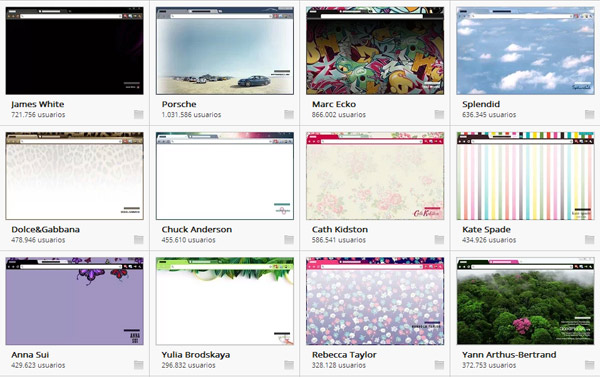Screen dimensions: 600x377
Task: Click the 721.756 usuarios count
Action: [x=38, y=114]
